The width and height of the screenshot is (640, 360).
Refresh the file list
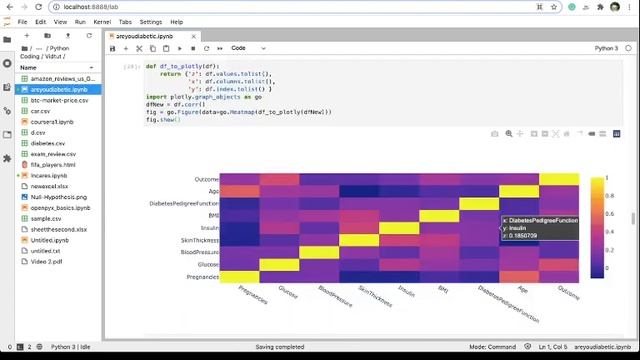click(x=89, y=36)
